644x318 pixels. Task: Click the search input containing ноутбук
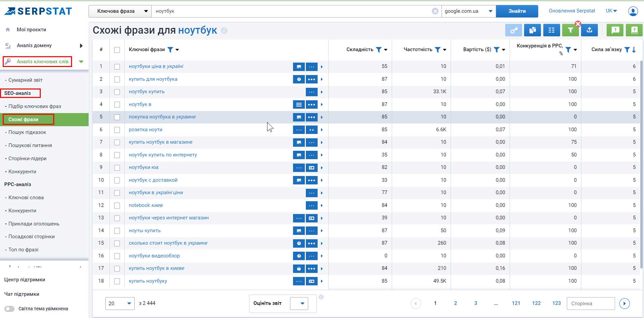pos(291,11)
